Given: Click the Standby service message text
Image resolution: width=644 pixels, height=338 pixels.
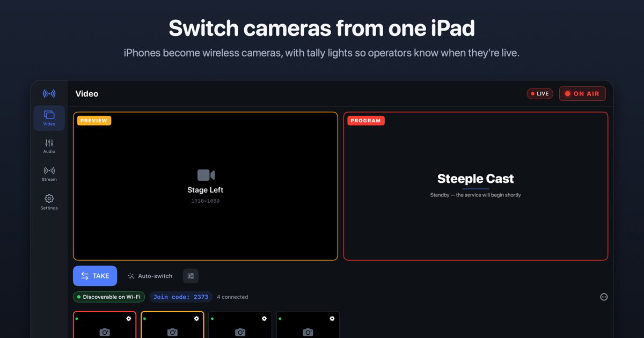Looking at the screenshot, I should click(475, 195).
